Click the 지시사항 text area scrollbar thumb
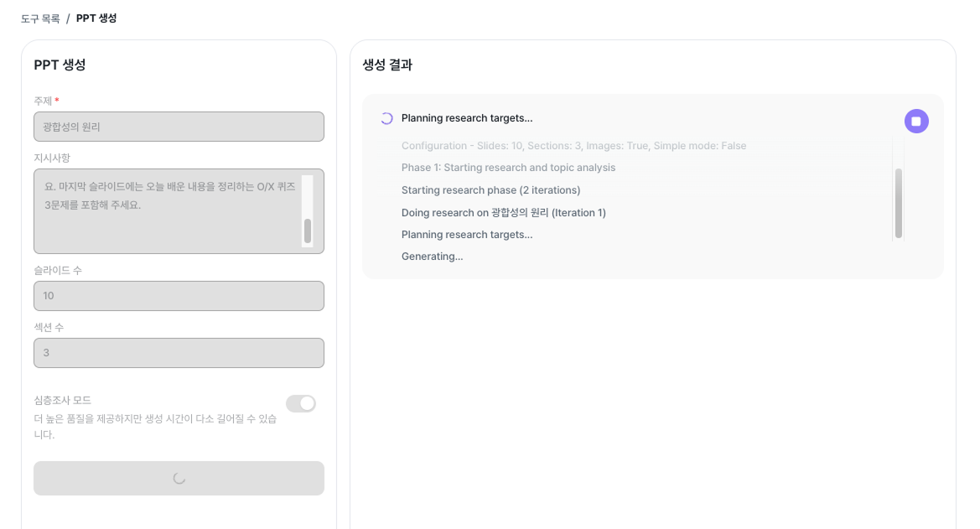 click(308, 231)
